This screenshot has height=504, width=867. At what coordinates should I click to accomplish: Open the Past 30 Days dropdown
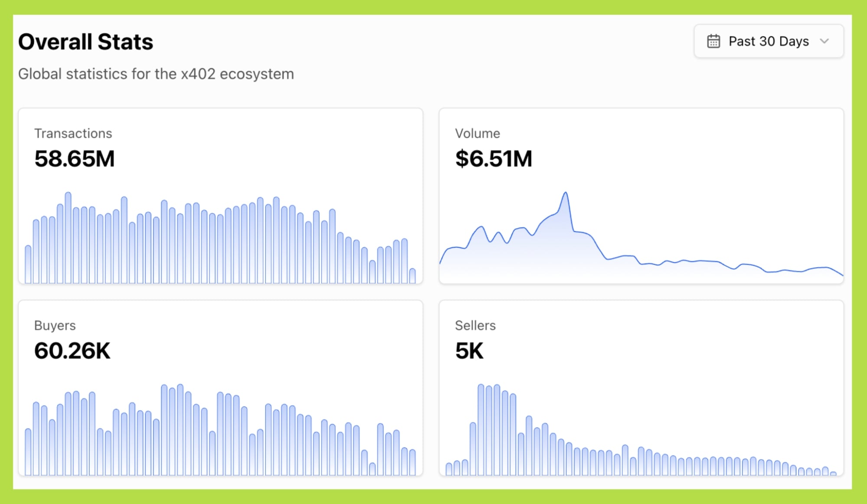click(x=768, y=41)
